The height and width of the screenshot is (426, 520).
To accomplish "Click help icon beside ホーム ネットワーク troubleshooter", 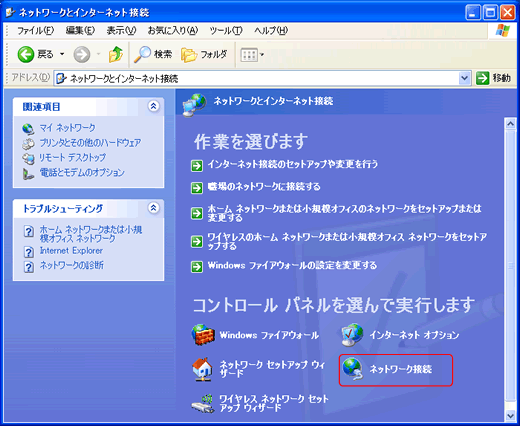I will point(29,231).
